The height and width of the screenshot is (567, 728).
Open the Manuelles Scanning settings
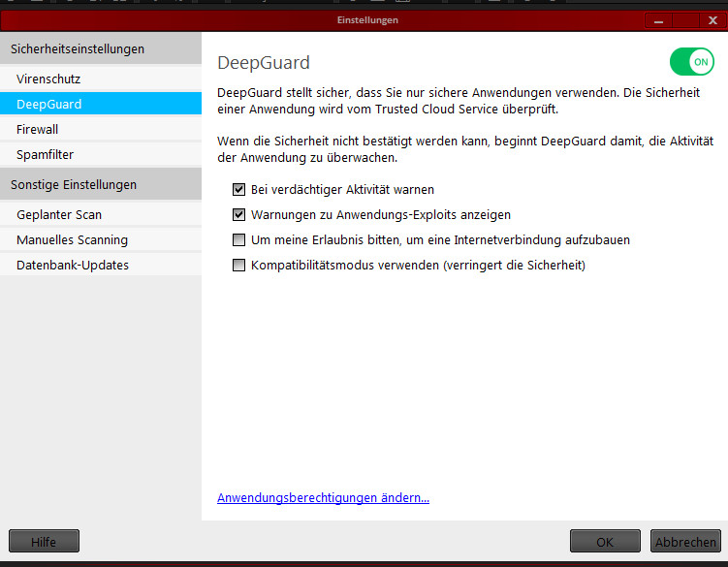click(101, 239)
